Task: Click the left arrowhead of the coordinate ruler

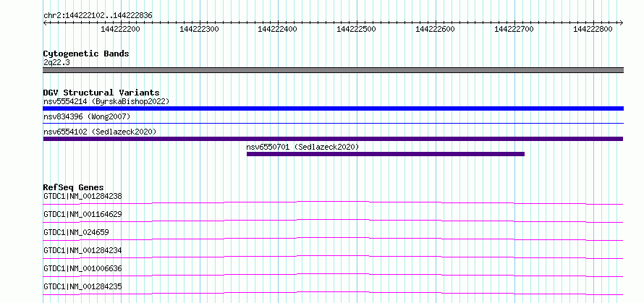Action: pos(45,23)
